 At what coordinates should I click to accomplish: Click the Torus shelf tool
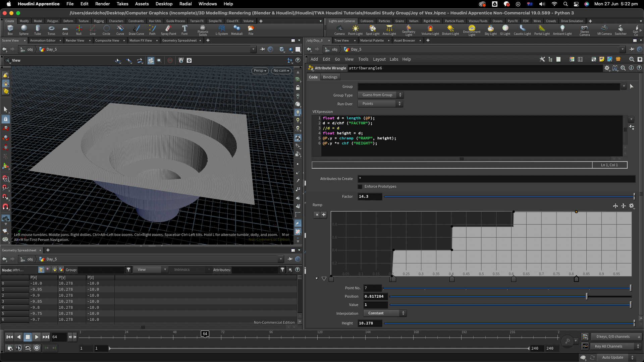(x=51, y=29)
